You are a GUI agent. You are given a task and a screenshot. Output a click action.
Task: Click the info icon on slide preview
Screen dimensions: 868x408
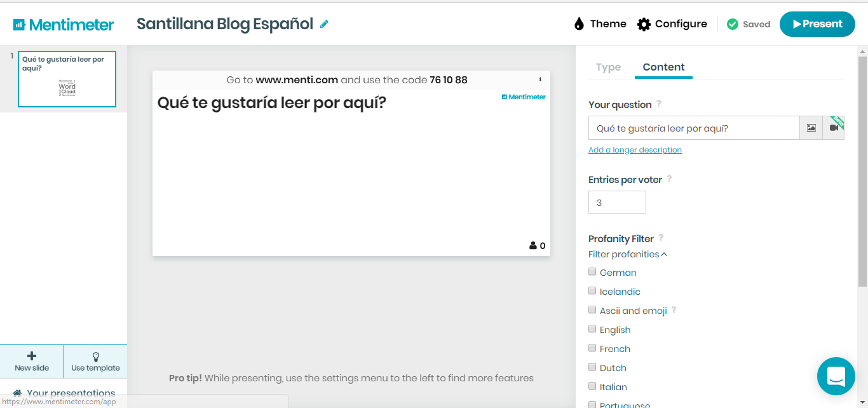[x=540, y=79]
